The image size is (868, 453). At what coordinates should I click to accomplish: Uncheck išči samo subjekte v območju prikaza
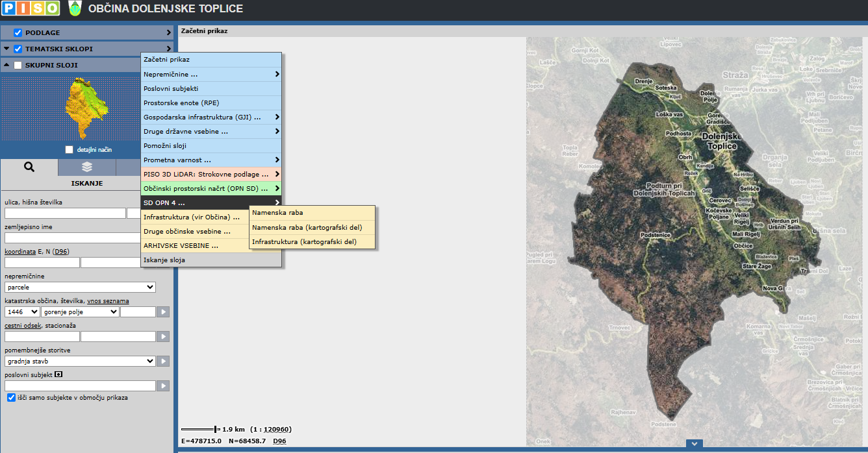point(11,397)
